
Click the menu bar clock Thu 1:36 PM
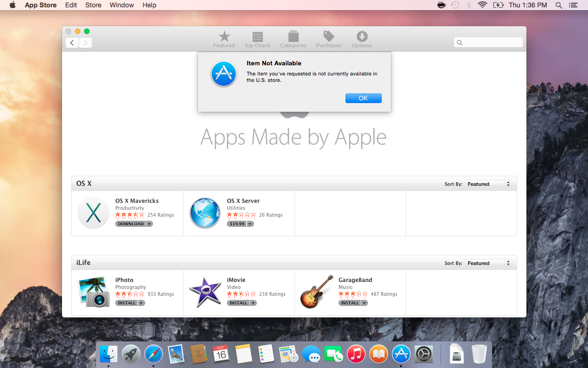(x=528, y=5)
